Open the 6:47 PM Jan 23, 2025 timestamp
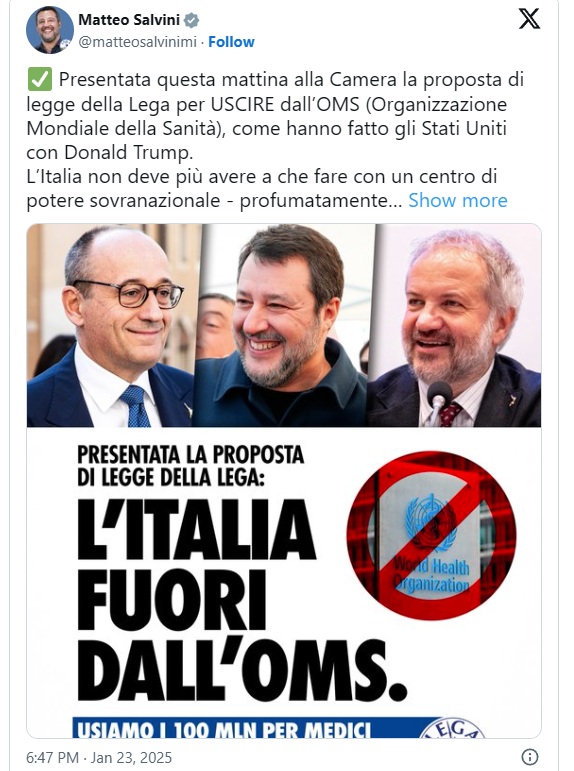This screenshot has height=771, width=574. pyautogui.click(x=99, y=757)
